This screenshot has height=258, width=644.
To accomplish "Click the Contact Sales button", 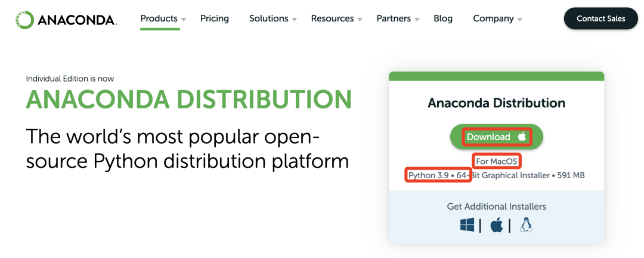I will point(601,18).
